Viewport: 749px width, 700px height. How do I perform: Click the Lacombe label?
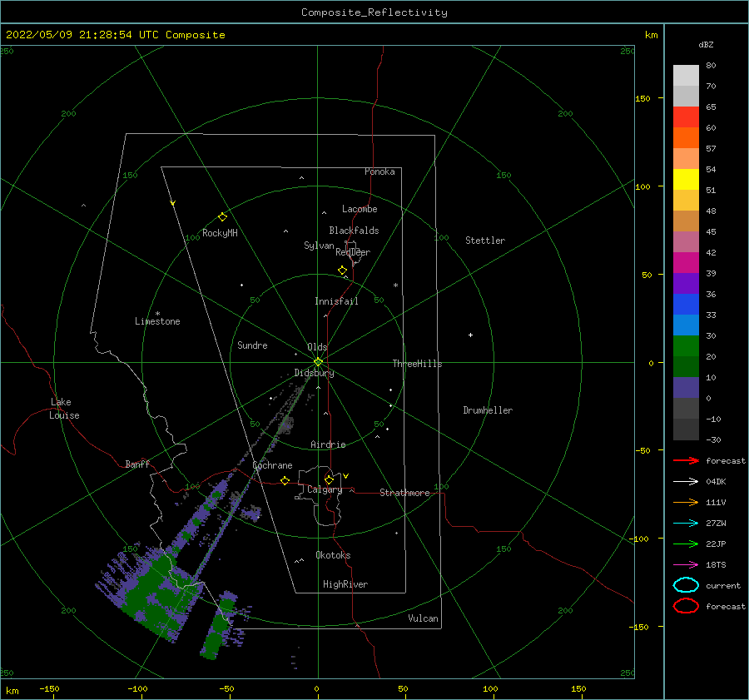pos(360,209)
